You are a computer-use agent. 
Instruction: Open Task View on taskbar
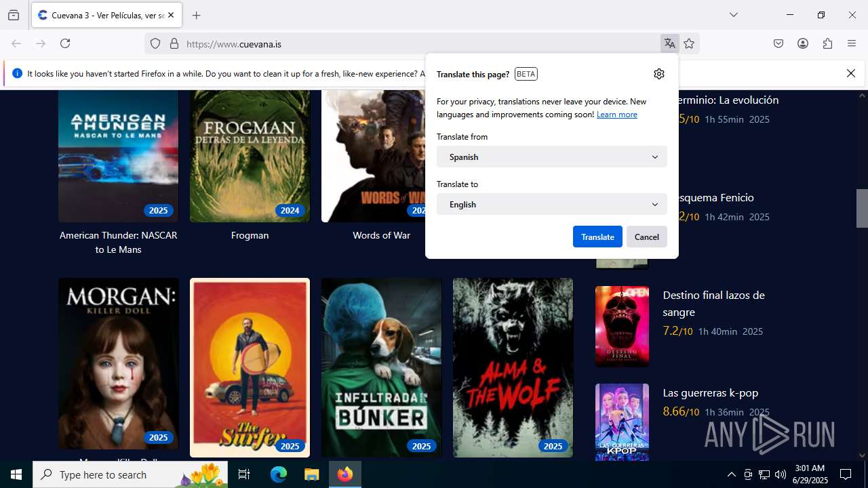click(x=244, y=474)
